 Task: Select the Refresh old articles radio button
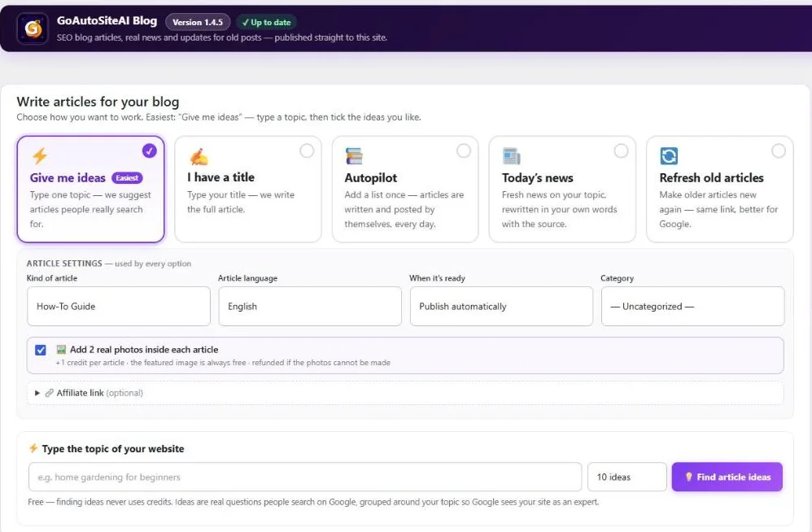click(779, 150)
